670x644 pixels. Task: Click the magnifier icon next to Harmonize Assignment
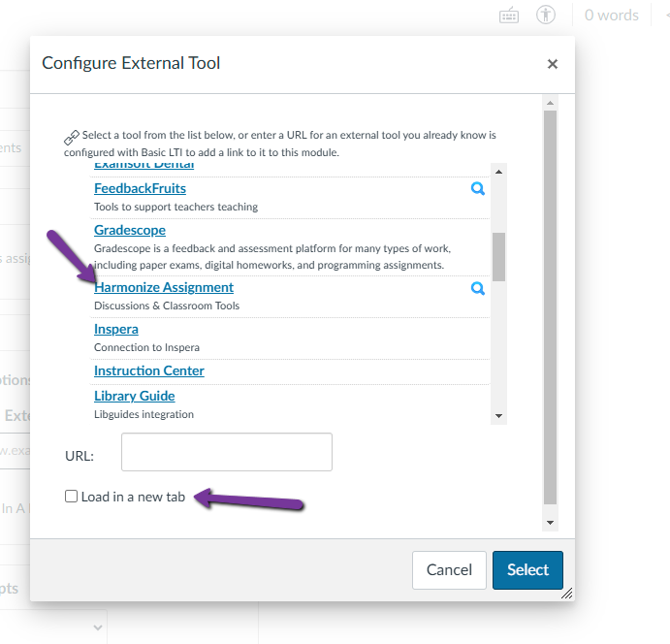tap(477, 288)
